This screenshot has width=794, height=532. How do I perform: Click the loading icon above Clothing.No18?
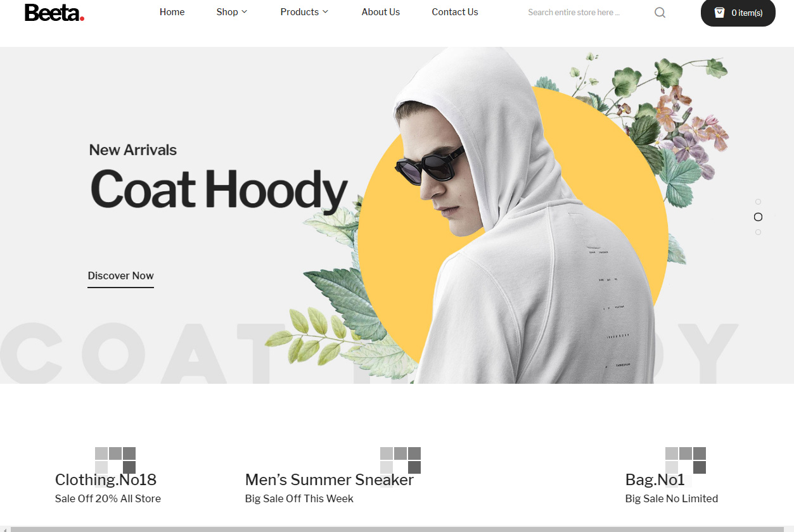(115, 460)
